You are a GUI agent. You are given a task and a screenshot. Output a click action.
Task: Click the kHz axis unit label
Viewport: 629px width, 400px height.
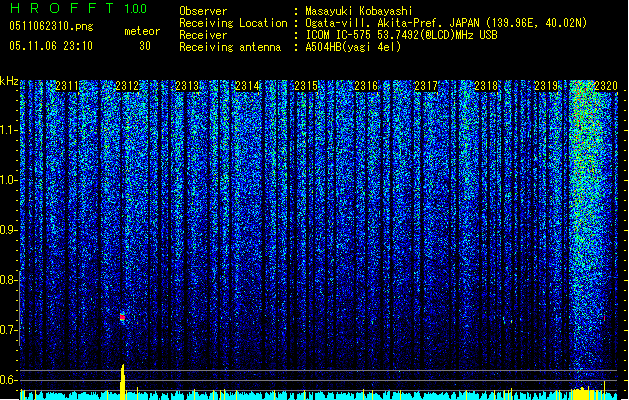(x=9, y=81)
